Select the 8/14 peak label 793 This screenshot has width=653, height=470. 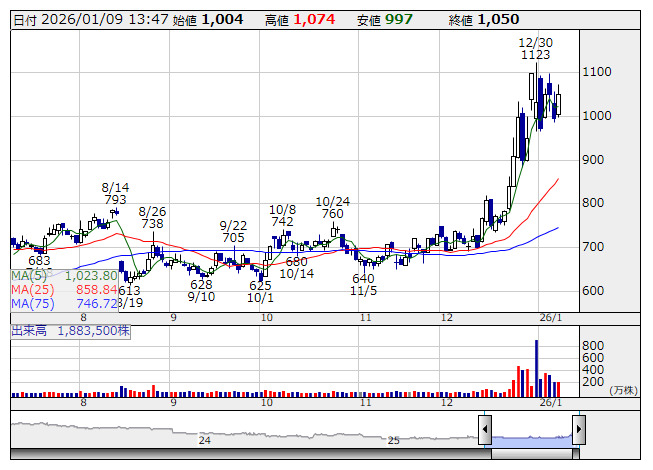116,200
